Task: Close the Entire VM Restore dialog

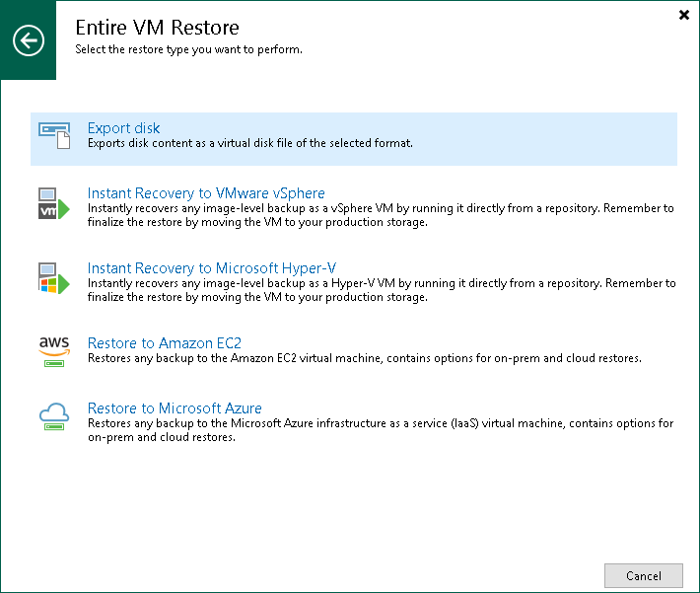Action: point(684,15)
